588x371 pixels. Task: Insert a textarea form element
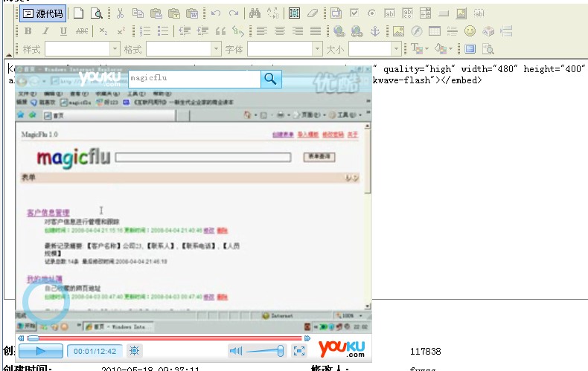coord(408,13)
